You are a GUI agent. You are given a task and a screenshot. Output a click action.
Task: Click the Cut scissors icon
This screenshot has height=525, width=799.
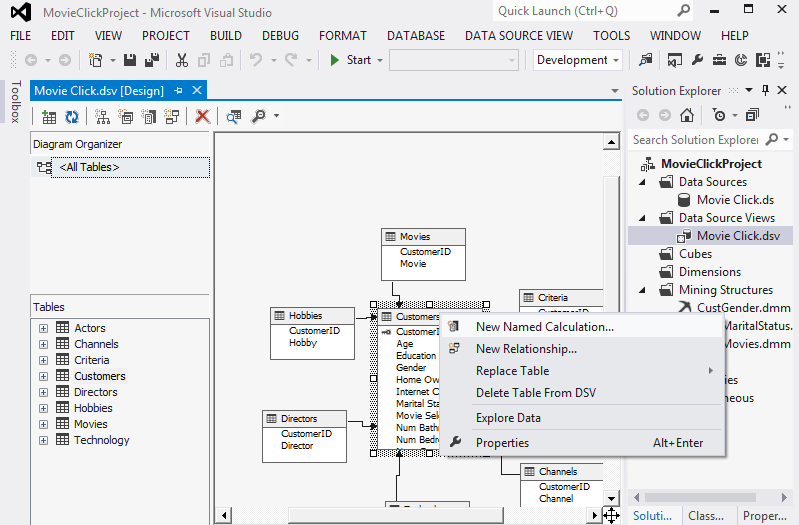coord(181,60)
